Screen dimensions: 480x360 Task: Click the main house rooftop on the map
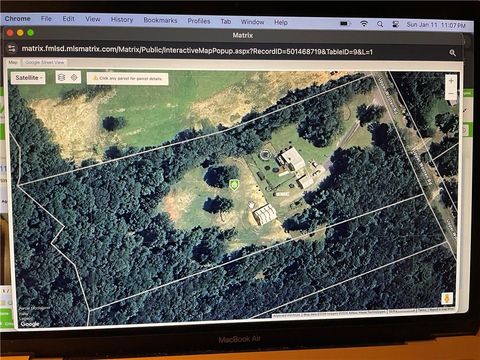(293, 158)
